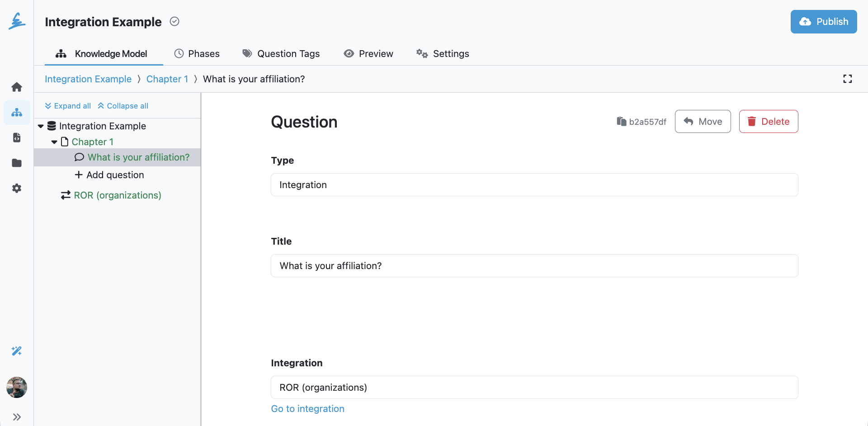This screenshot has height=426, width=868.
Task: Open the Projects folder sidebar icon
Action: pos(17,163)
